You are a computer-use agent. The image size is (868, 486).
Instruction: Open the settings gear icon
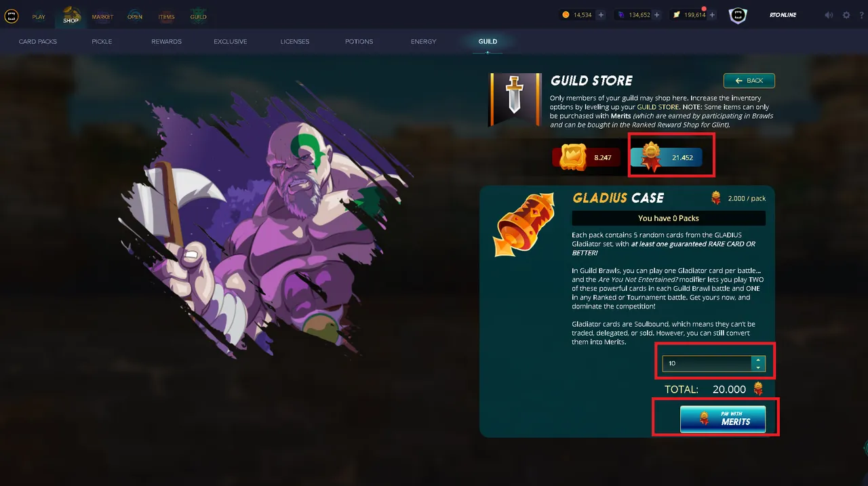coord(846,15)
